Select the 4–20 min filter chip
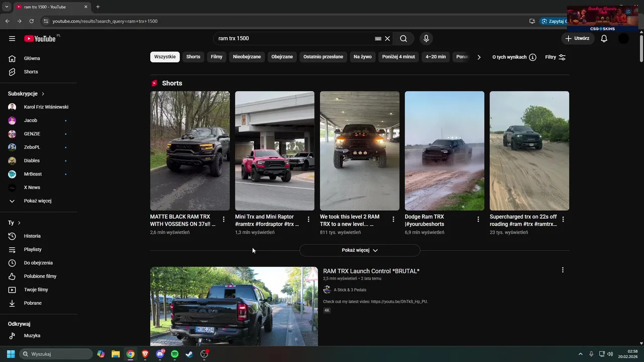Screen dimensions: 644x362 [x=436, y=57]
